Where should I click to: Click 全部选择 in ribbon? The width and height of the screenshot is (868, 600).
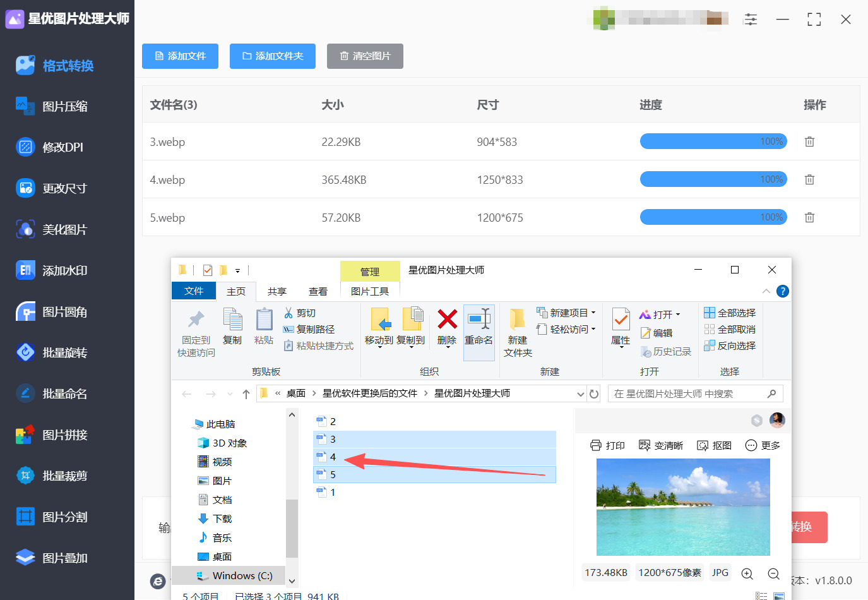pos(730,313)
